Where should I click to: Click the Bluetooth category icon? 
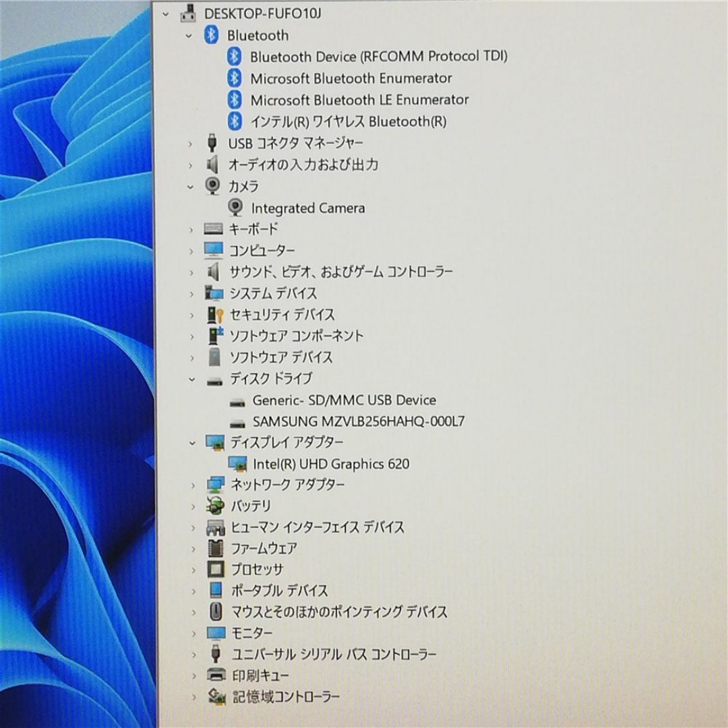coord(211,35)
